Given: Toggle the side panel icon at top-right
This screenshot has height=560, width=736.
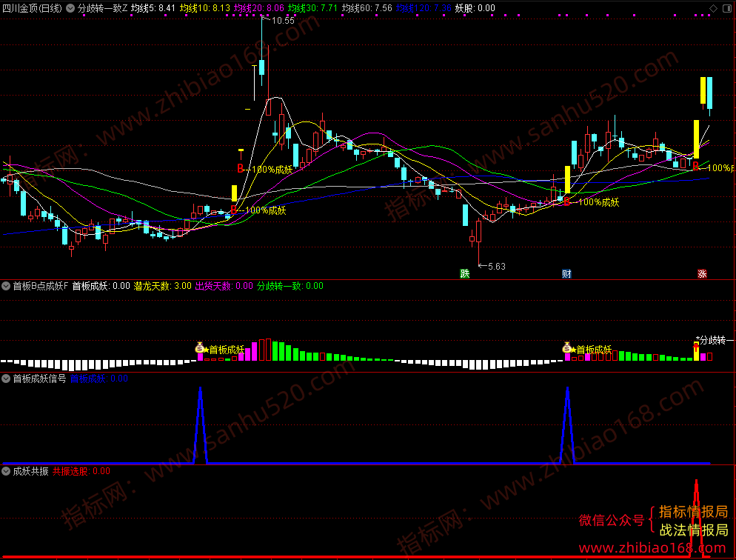Looking at the screenshot, I should (727, 8).
